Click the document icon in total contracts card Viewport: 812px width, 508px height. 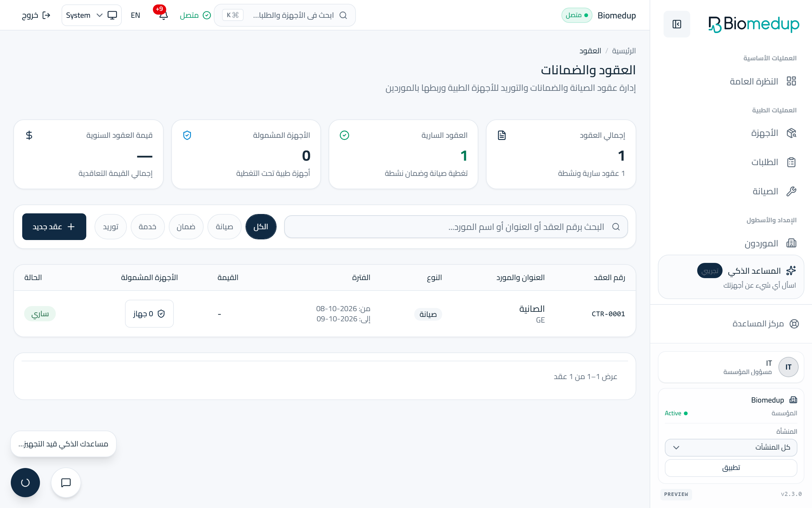(501, 135)
